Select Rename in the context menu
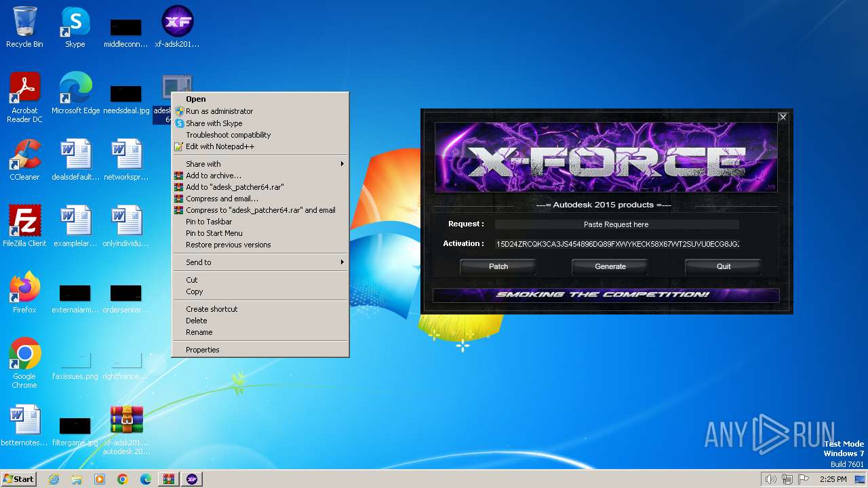Viewport: 868px width, 488px height. [260, 332]
